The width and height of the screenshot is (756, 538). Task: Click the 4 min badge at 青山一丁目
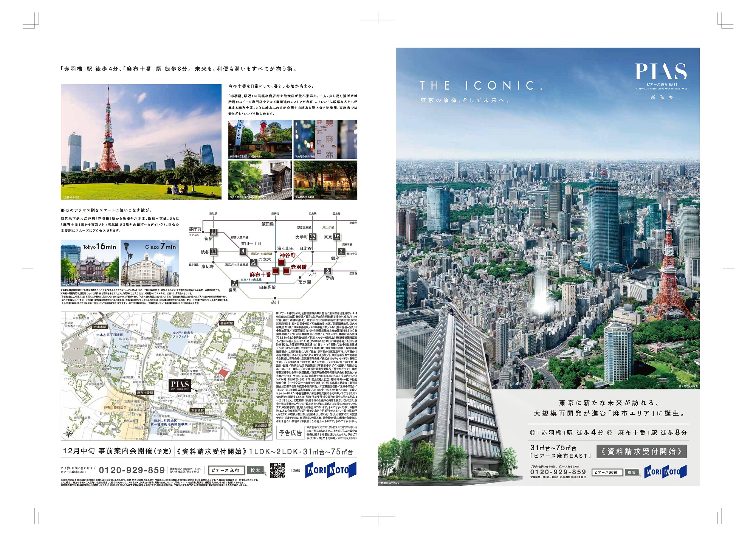(243, 251)
